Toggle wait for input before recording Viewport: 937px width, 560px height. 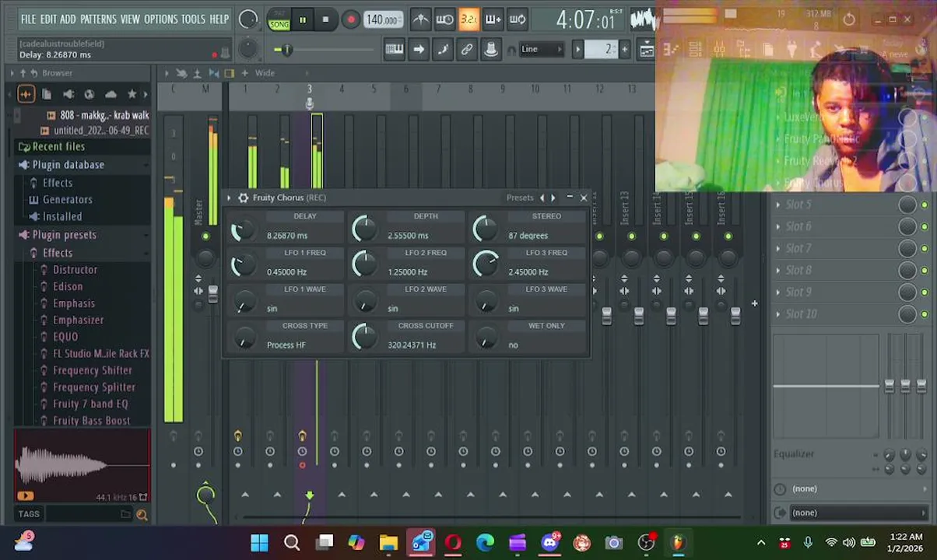[444, 19]
